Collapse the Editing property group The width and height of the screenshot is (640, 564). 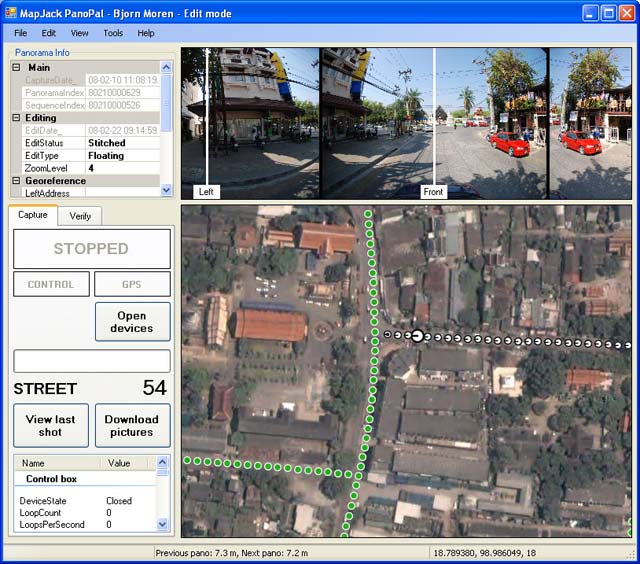[16, 118]
